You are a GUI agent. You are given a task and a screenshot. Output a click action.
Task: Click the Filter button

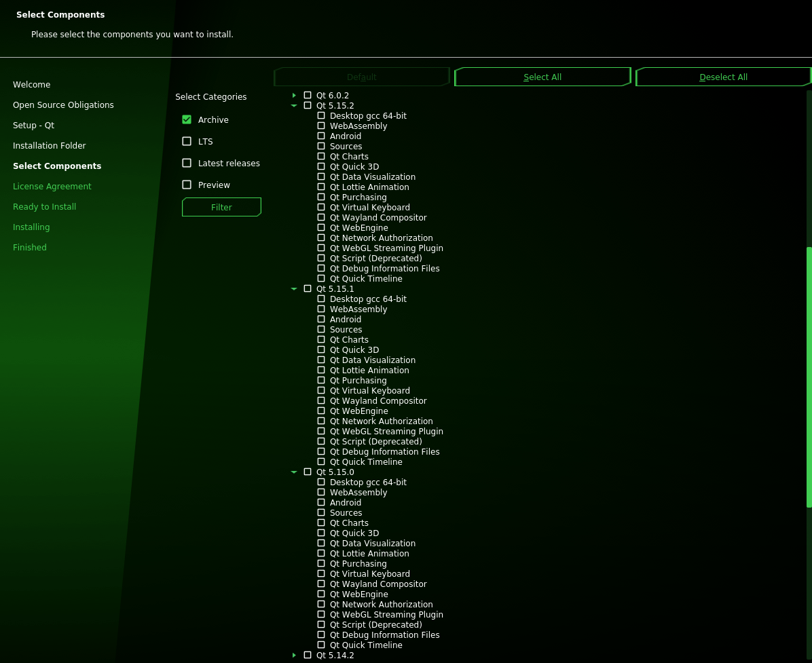tap(221, 207)
